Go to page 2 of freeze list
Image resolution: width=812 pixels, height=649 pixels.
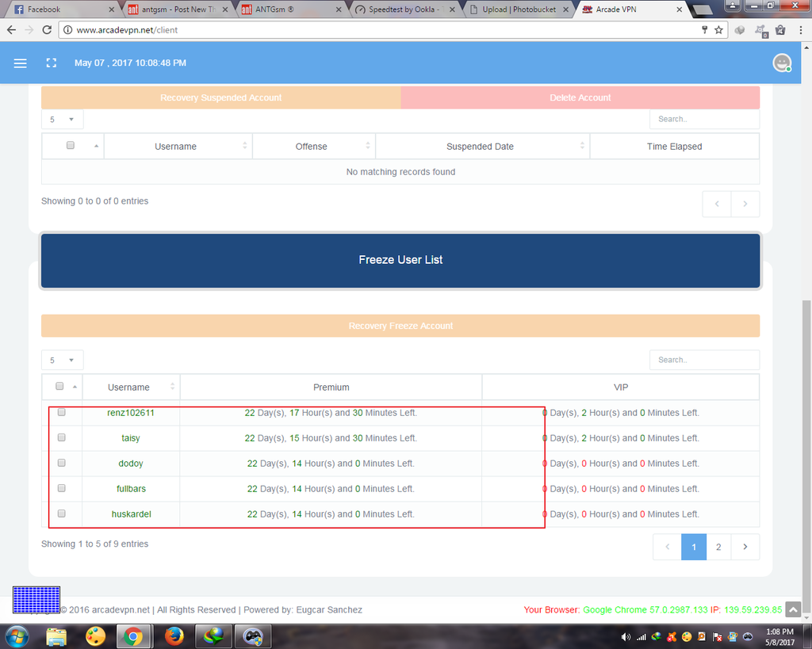pos(718,547)
